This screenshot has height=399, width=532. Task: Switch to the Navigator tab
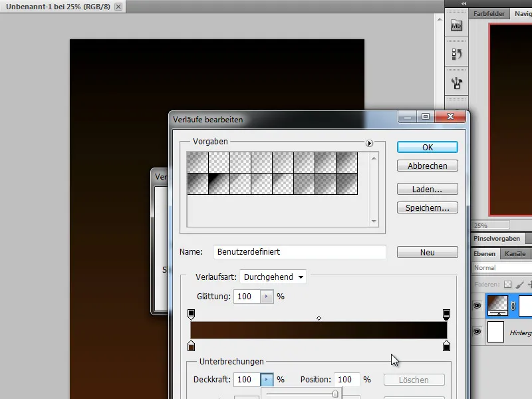point(523,13)
